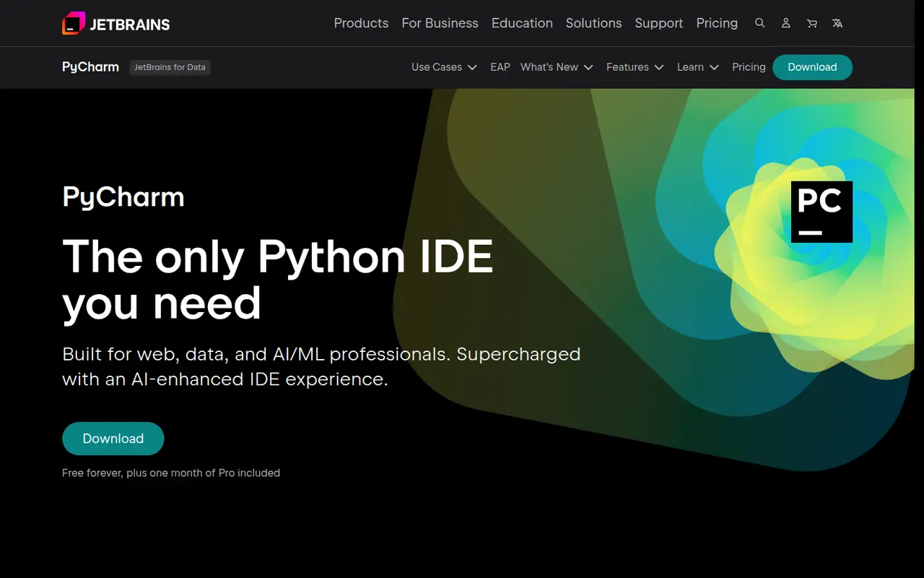924x578 pixels.
Task: Click the Download button below the headline
Action: point(113,439)
